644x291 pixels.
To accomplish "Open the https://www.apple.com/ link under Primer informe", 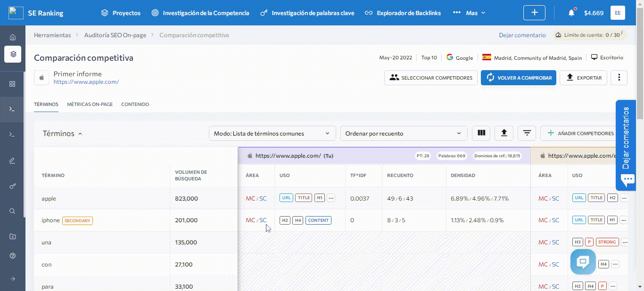I will [x=86, y=82].
